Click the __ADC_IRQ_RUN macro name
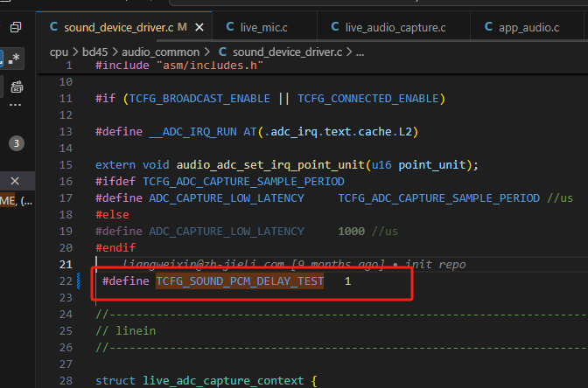588x388 pixels. click(193, 132)
